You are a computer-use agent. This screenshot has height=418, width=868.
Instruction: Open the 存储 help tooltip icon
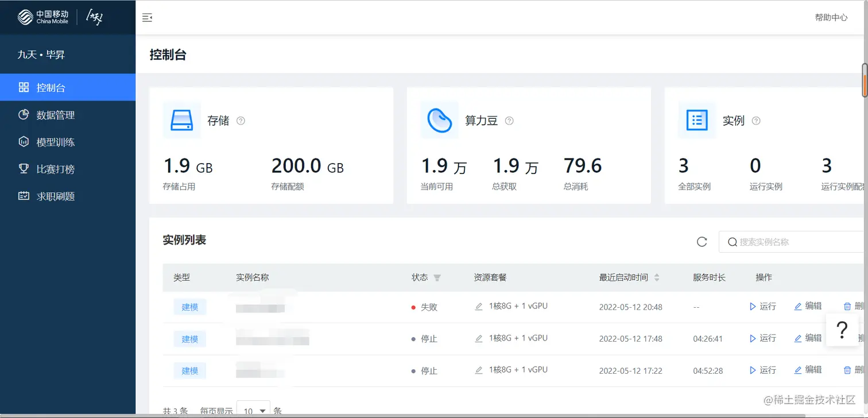[x=241, y=121]
